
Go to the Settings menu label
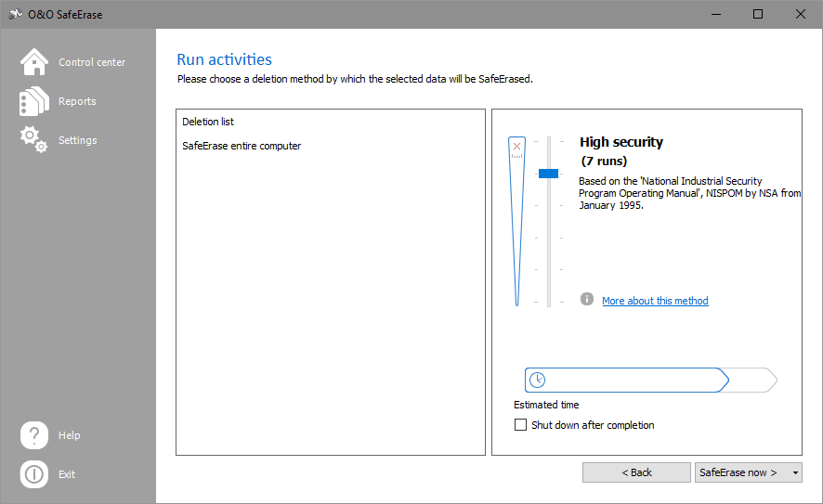point(78,140)
